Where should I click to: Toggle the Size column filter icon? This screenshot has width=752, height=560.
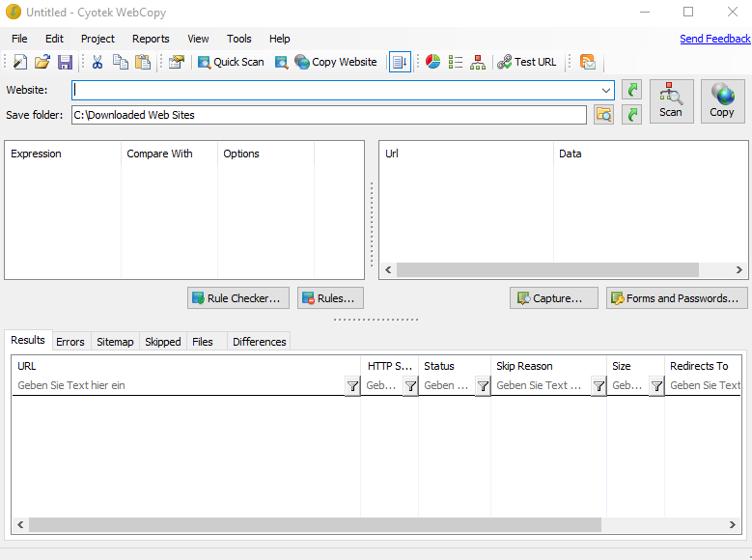coord(656,386)
